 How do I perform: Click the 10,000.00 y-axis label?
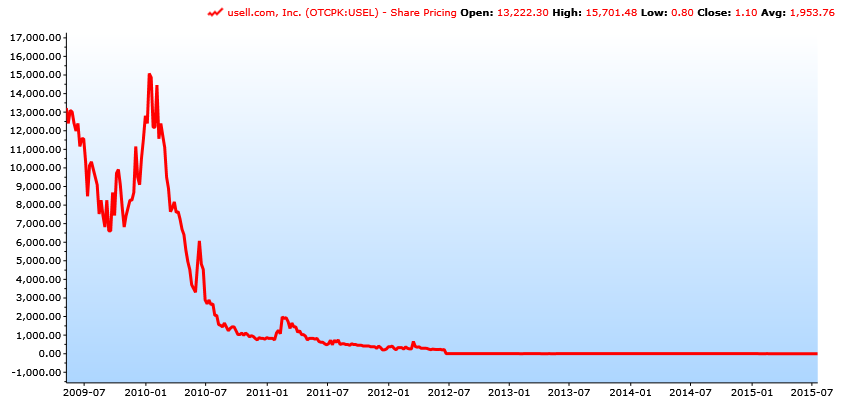(34, 168)
